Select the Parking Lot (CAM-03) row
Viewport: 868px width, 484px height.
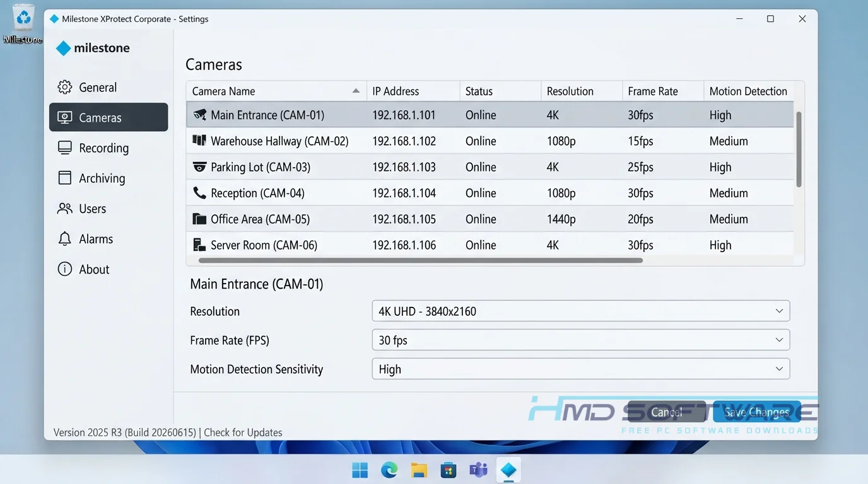(490, 167)
